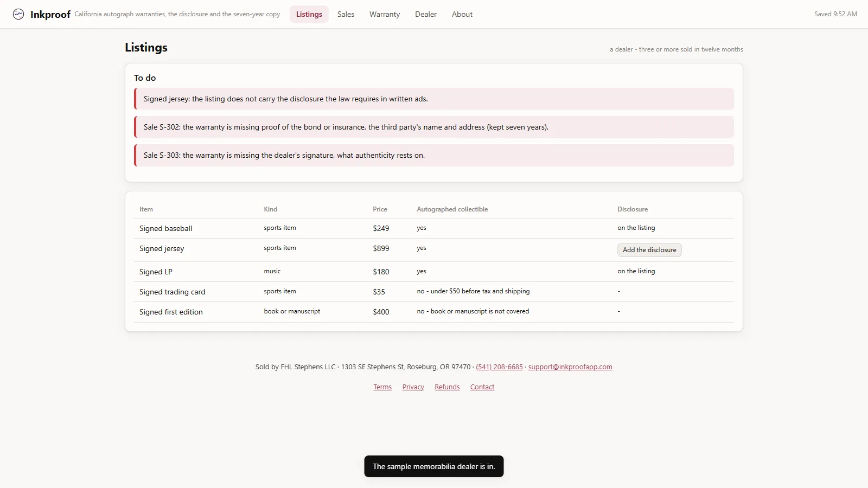Click the Saved 9:52 AM status
868x488 pixels.
click(835, 14)
